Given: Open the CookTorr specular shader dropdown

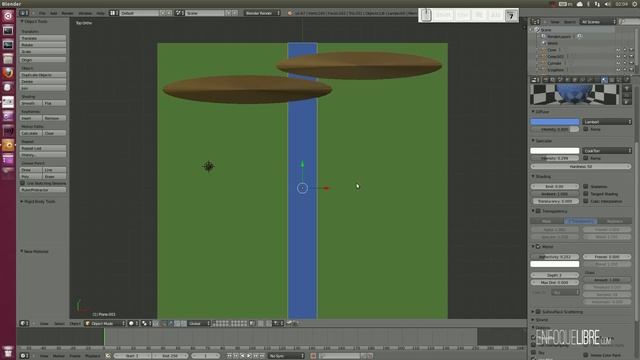Looking at the screenshot, I should pos(607,151).
